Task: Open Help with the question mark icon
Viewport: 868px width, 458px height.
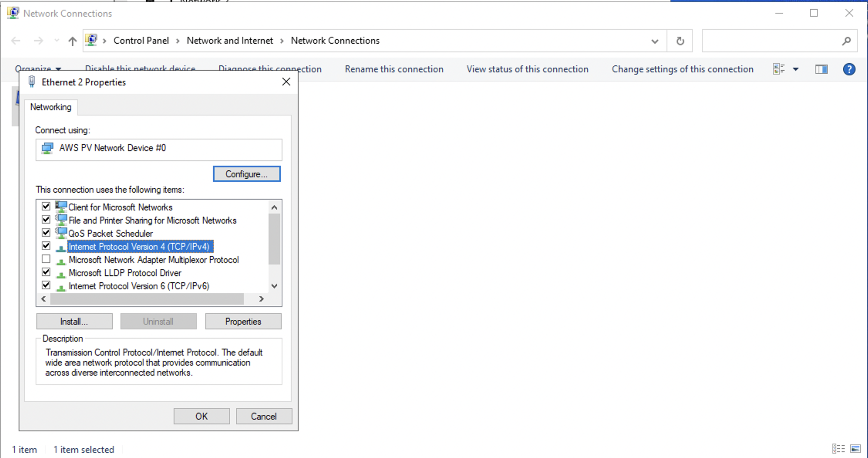Action: 849,69
